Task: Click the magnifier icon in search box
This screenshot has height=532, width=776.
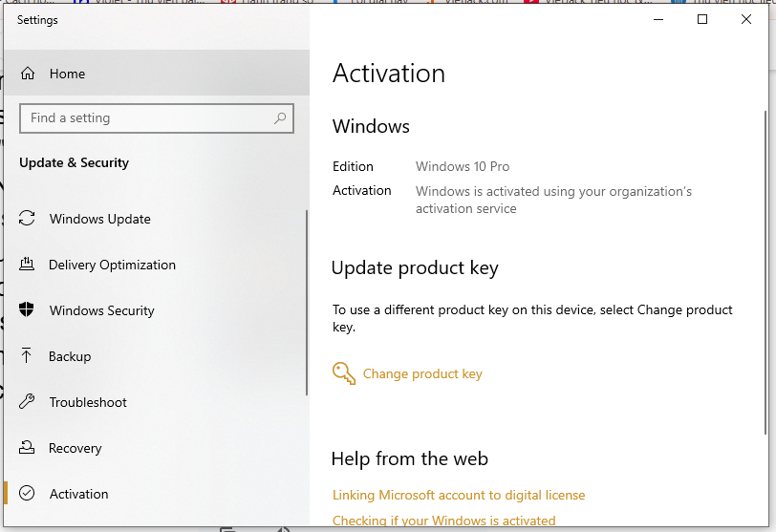Action: click(280, 118)
